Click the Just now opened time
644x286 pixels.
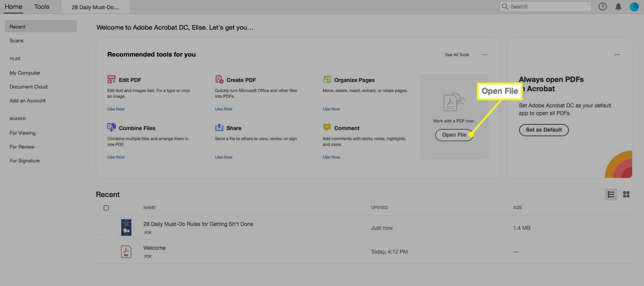(382, 228)
